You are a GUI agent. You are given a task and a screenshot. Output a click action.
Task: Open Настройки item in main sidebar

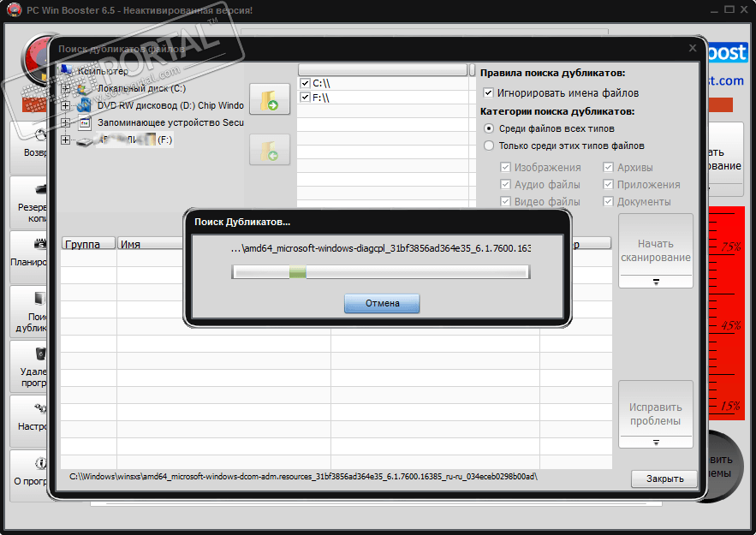29,421
